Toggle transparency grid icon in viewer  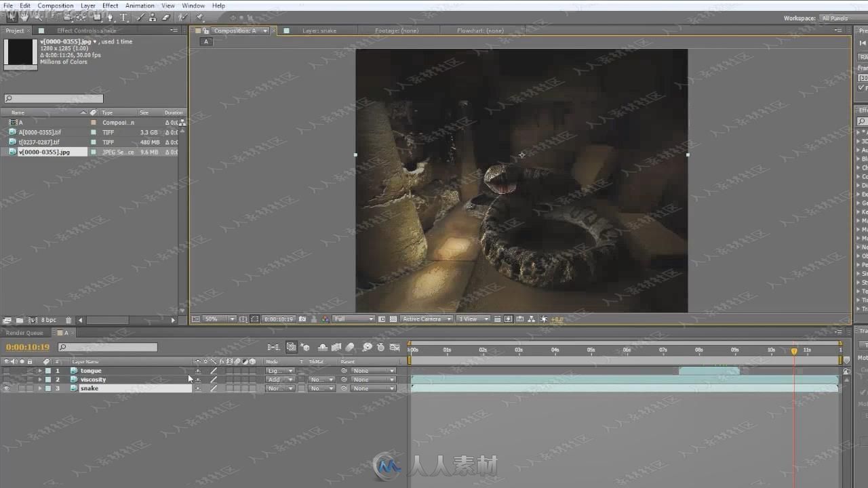coord(393,319)
